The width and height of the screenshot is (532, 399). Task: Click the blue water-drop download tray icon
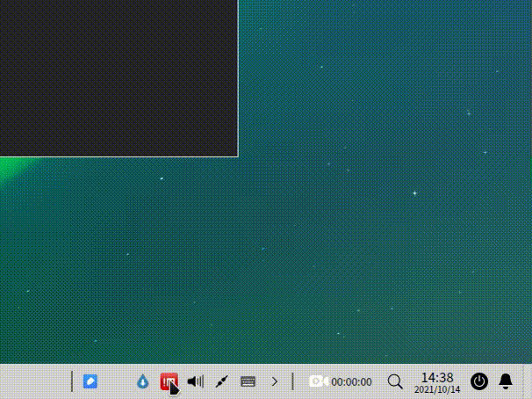click(x=142, y=381)
